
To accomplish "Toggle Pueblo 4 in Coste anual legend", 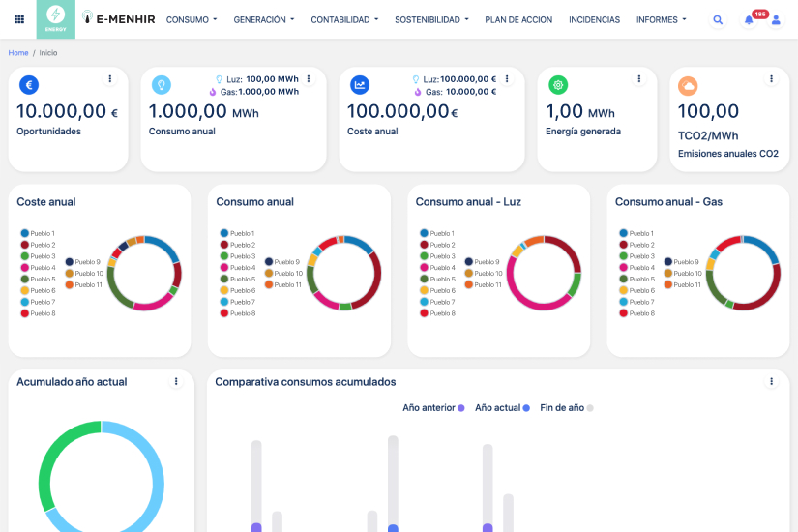I will (x=38, y=268).
